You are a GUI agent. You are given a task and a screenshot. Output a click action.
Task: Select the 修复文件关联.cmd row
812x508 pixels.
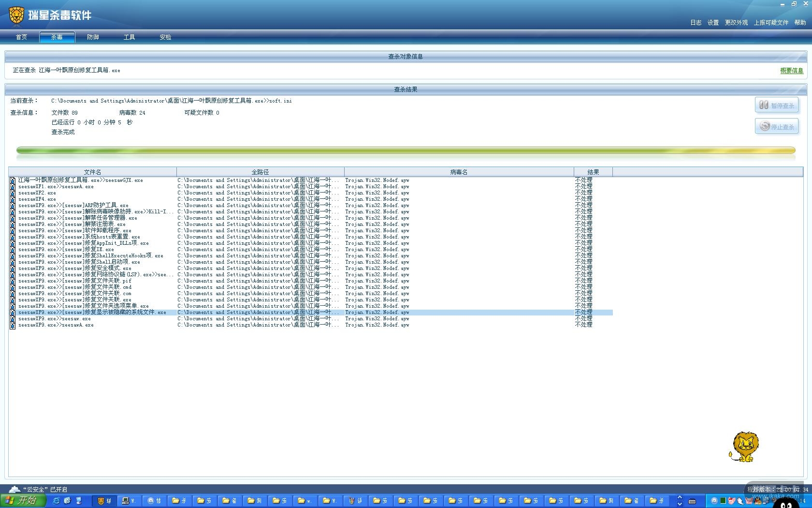(311, 287)
